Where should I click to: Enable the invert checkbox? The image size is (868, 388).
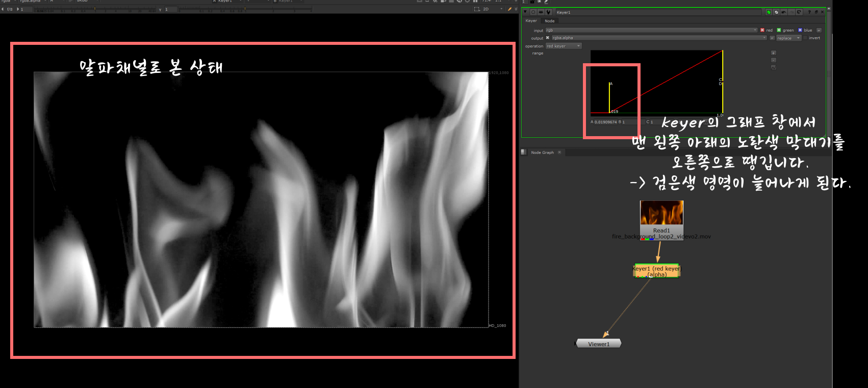point(805,38)
